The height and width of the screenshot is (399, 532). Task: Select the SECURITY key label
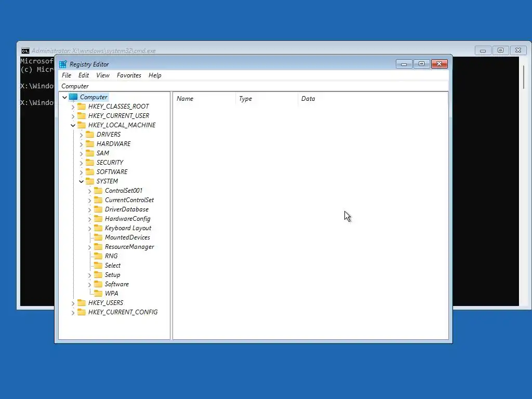110,162
